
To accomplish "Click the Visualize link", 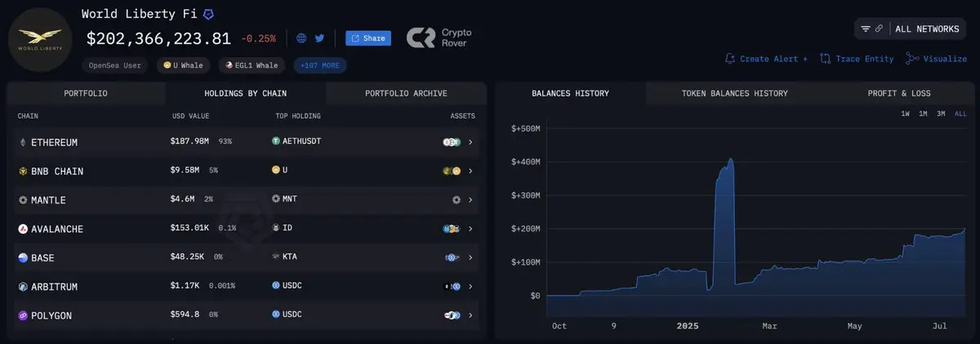I will click(945, 59).
